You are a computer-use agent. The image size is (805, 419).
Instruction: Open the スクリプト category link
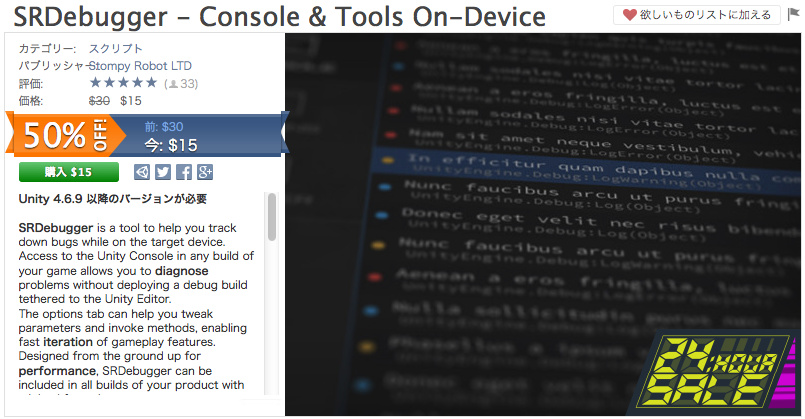tap(116, 48)
